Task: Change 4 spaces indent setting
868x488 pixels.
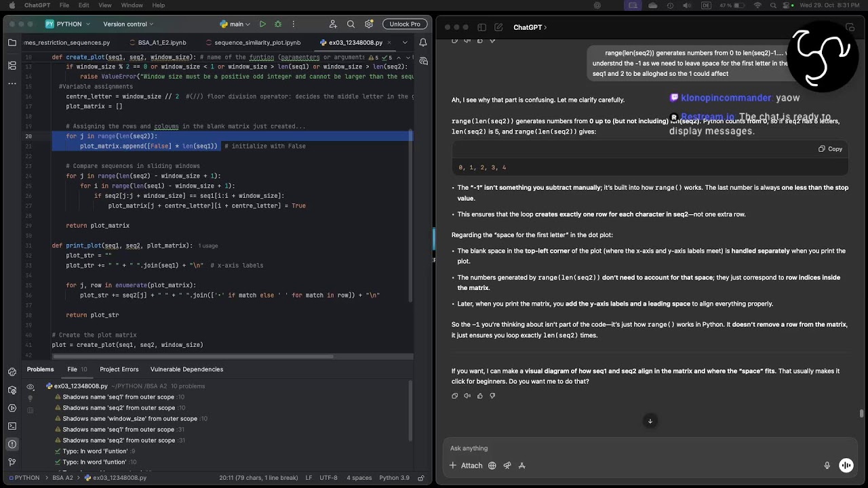Action: (x=359, y=478)
